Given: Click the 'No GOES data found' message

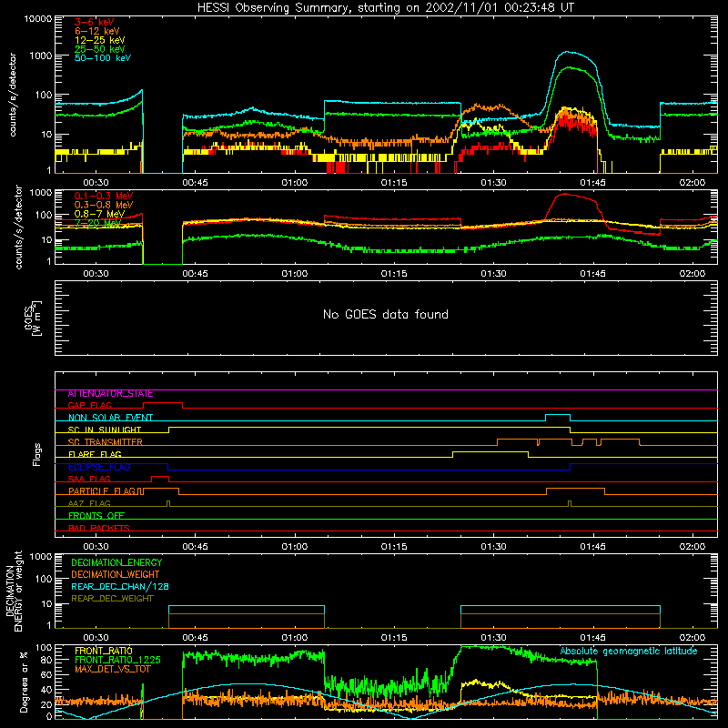Looking at the screenshot, I should (x=386, y=314).
